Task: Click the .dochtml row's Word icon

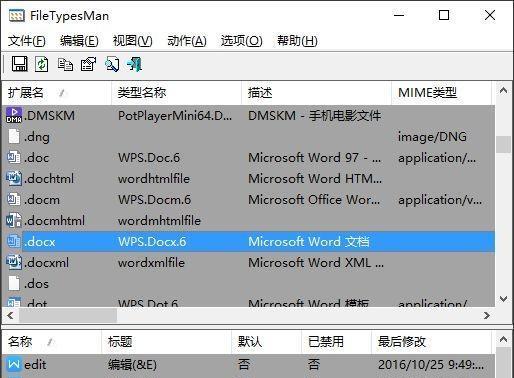Action: coord(14,178)
